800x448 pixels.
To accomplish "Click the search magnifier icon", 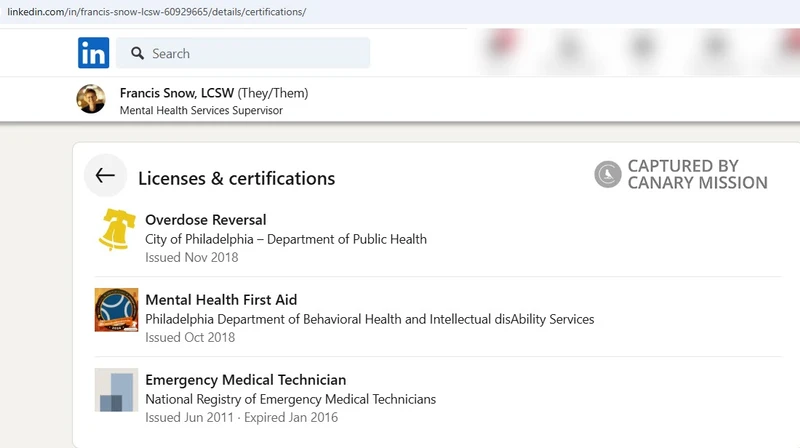I will (x=137, y=53).
